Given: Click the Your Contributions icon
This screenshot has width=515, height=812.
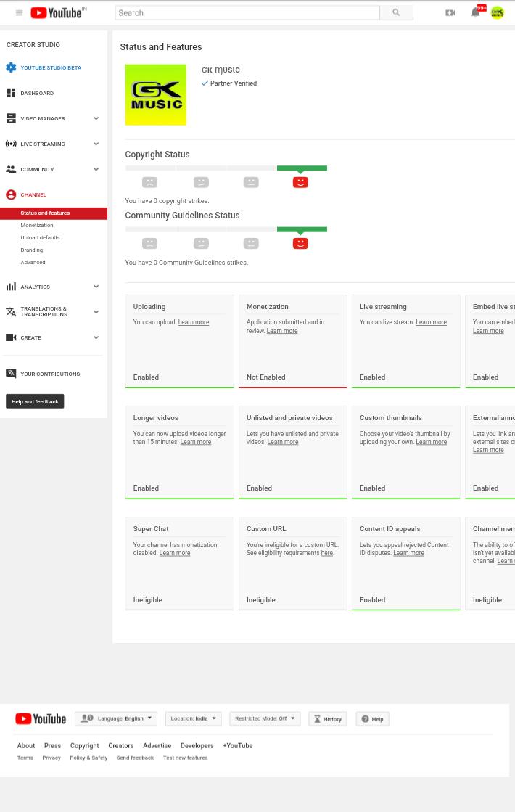Looking at the screenshot, I should click(x=11, y=374).
